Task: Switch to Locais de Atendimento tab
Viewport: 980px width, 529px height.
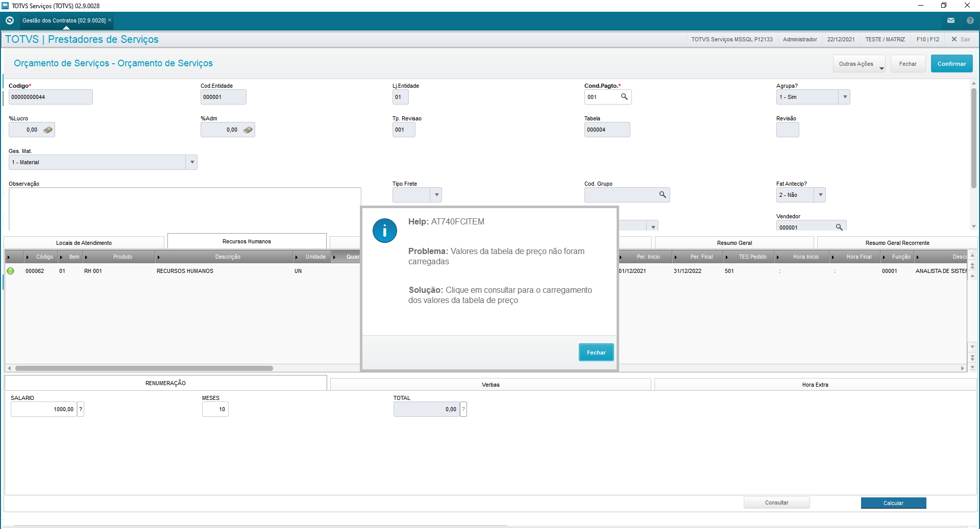Action: pos(84,243)
